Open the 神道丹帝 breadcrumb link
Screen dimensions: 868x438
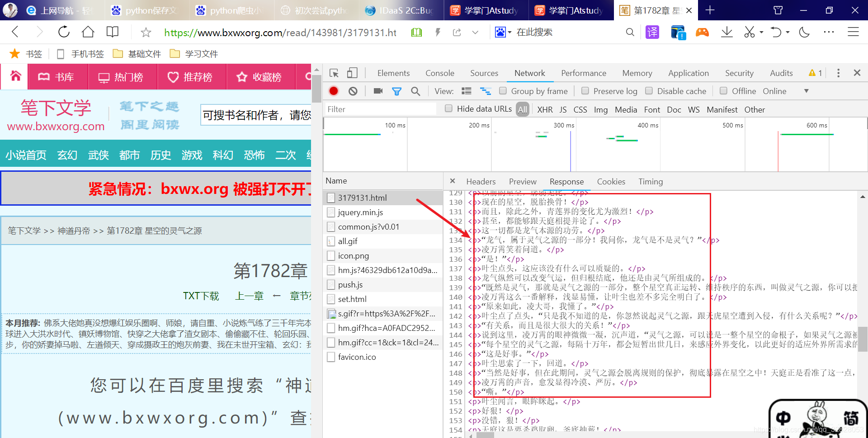74,231
